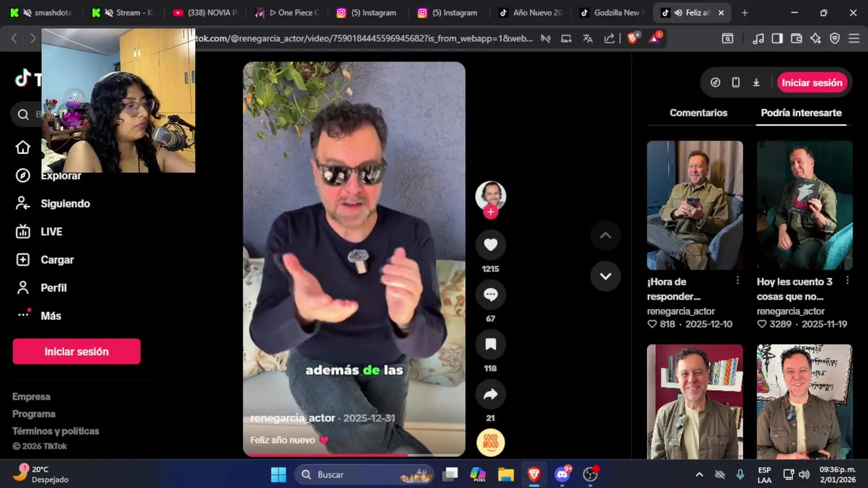Open Discord from the taskbar

pos(562,474)
